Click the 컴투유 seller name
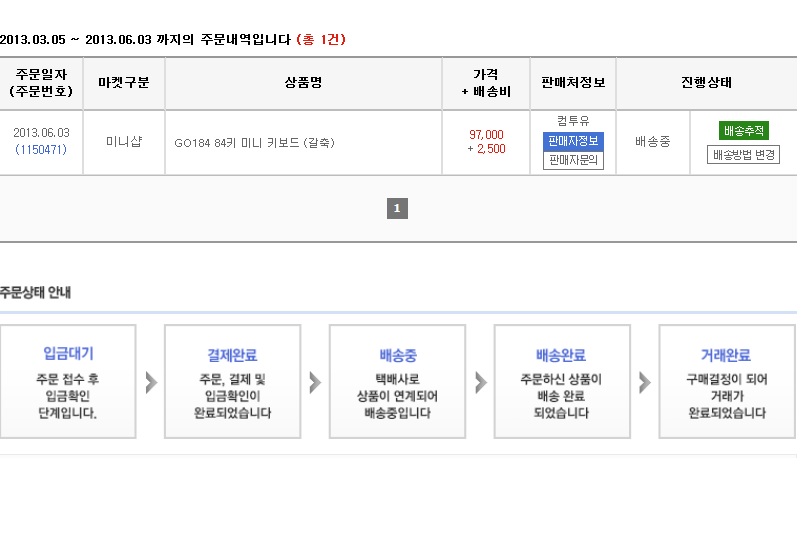The height and width of the screenshot is (551, 808). click(573, 121)
